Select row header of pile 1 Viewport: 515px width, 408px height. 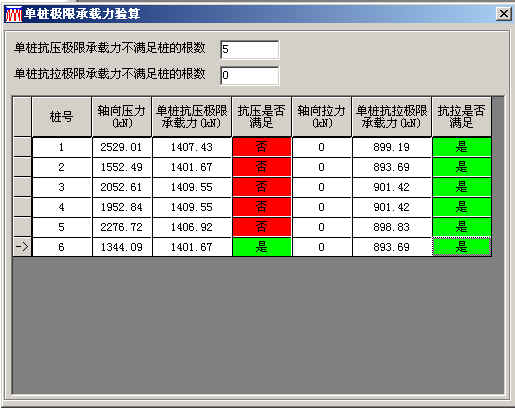pyautogui.click(x=22, y=147)
